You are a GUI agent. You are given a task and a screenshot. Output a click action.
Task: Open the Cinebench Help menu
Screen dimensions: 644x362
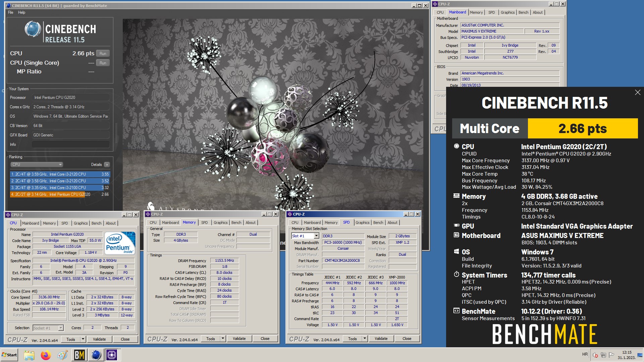[x=22, y=12]
